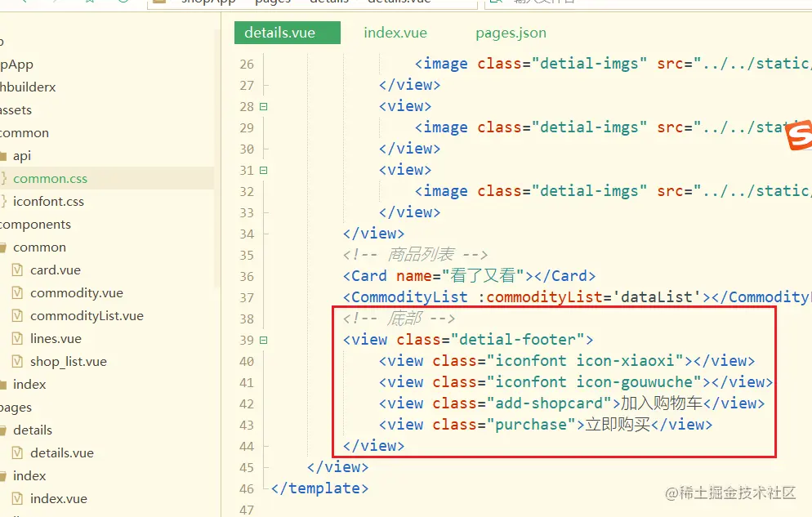The image size is (812, 517).
Task: Switch to the details.vue editor tab
Action: click(x=288, y=33)
